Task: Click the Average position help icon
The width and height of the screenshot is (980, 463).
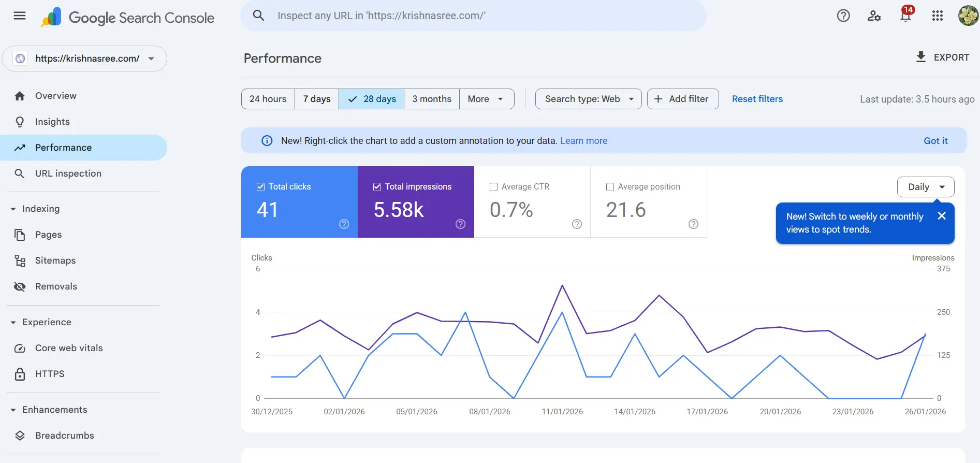Action: point(693,224)
